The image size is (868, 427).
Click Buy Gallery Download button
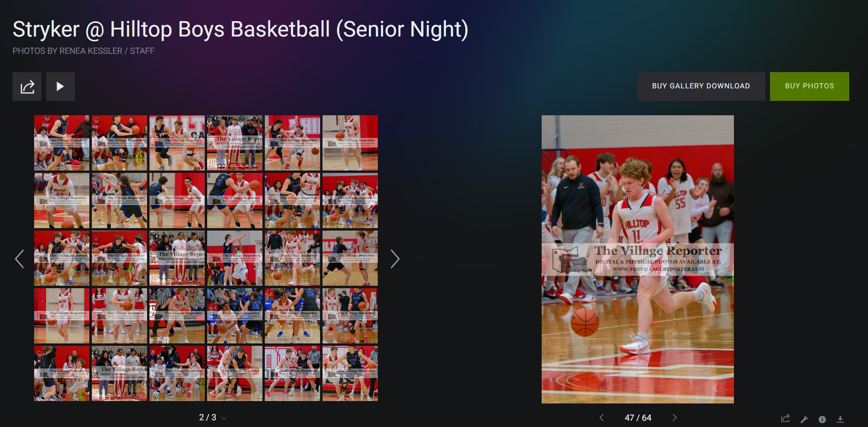click(x=701, y=86)
